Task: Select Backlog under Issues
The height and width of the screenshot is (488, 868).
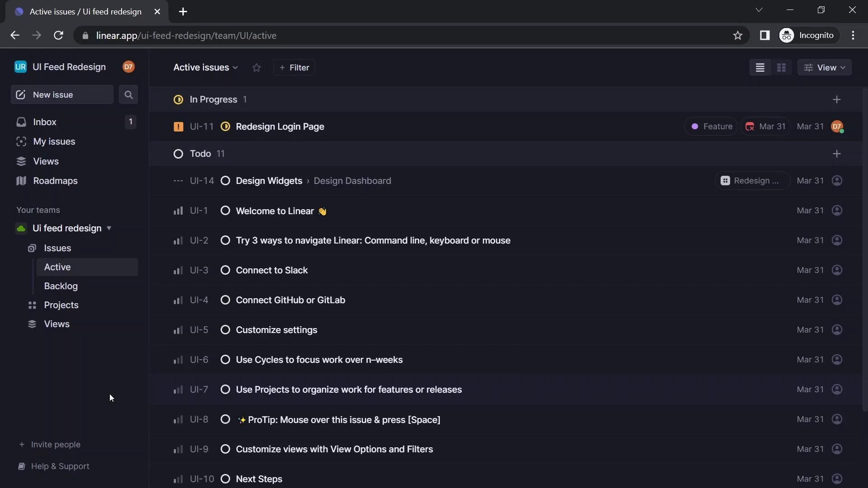Action: point(61,286)
